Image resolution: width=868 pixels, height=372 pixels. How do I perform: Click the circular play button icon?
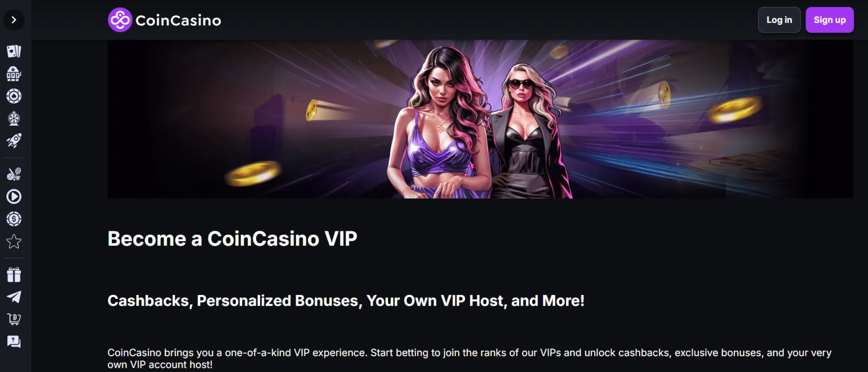pyautogui.click(x=14, y=196)
